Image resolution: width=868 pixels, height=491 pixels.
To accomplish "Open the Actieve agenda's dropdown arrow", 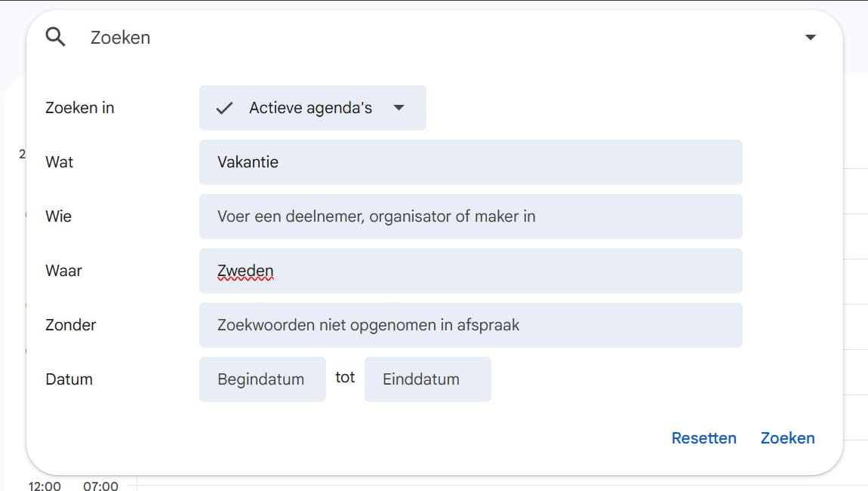I will pyautogui.click(x=399, y=108).
